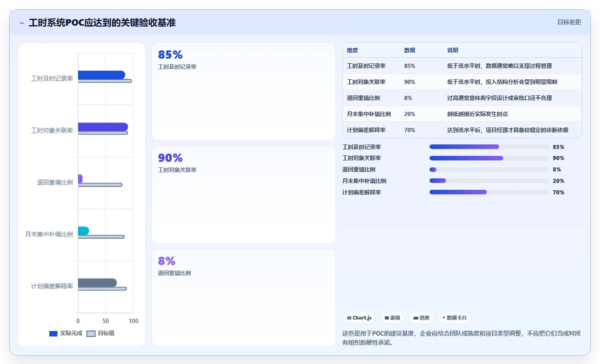This screenshot has width=600, height=364.
Task: Select the 90% data card
Action: [x=243, y=194]
